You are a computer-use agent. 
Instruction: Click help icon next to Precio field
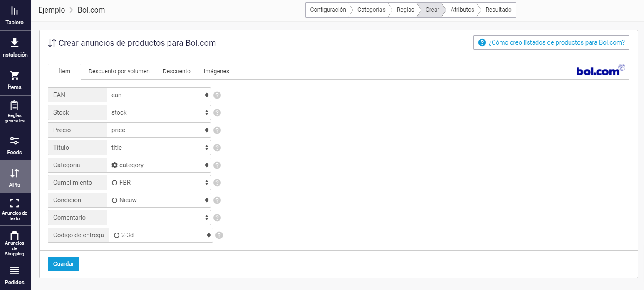217,130
